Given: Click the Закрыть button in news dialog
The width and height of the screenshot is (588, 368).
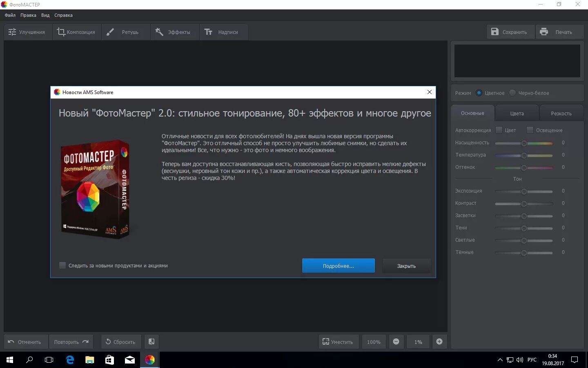Looking at the screenshot, I should point(406,266).
